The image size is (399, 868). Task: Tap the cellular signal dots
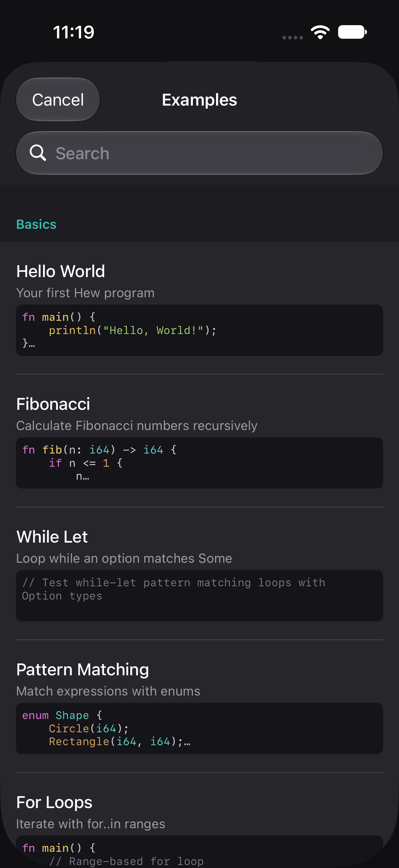pos(292,38)
